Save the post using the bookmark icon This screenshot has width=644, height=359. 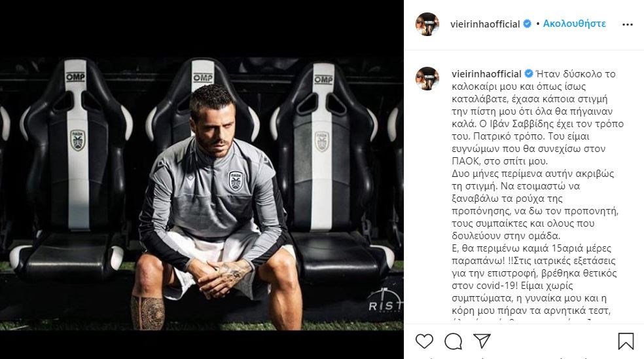tap(626, 341)
